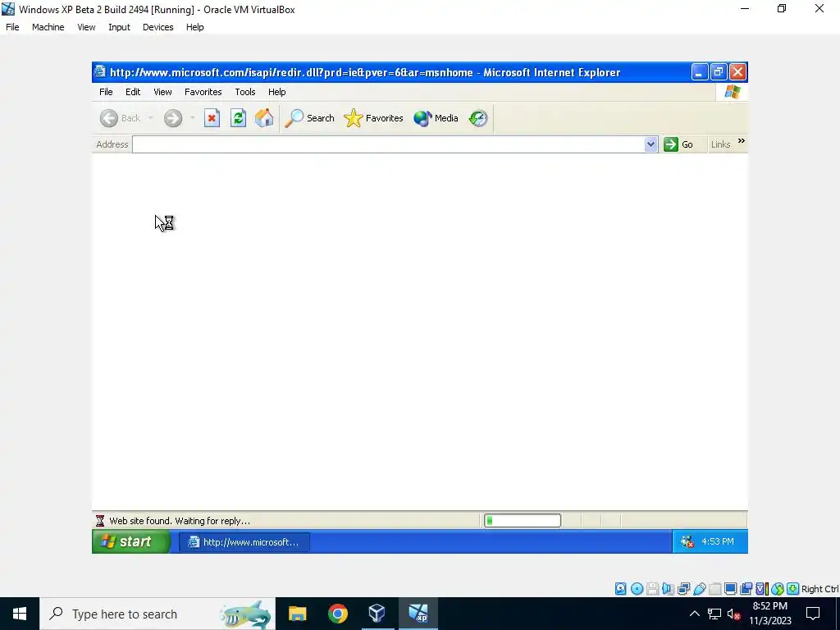840x630 pixels.
Task: Click the VirtualBox display monitor icon
Action: point(730,589)
